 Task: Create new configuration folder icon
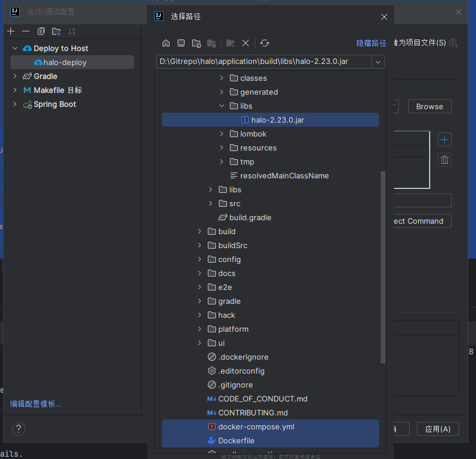tap(56, 31)
